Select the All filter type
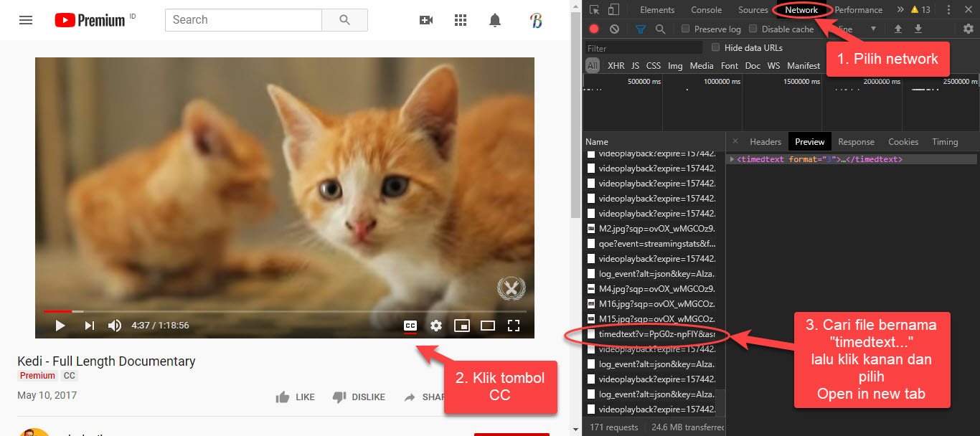 click(x=593, y=65)
